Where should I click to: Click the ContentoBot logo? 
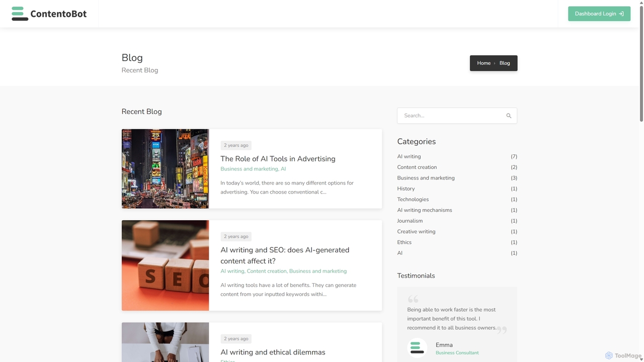tap(49, 14)
